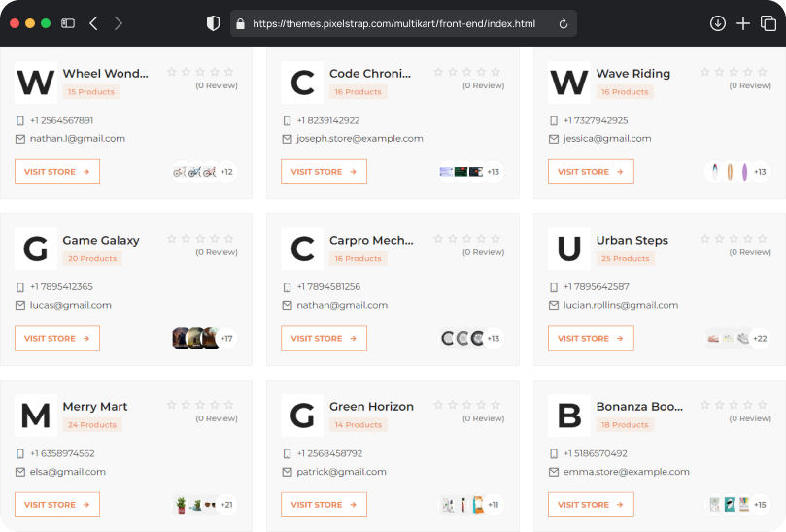Click the URL address bar
This screenshot has width=786, height=532.
tap(393, 23)
